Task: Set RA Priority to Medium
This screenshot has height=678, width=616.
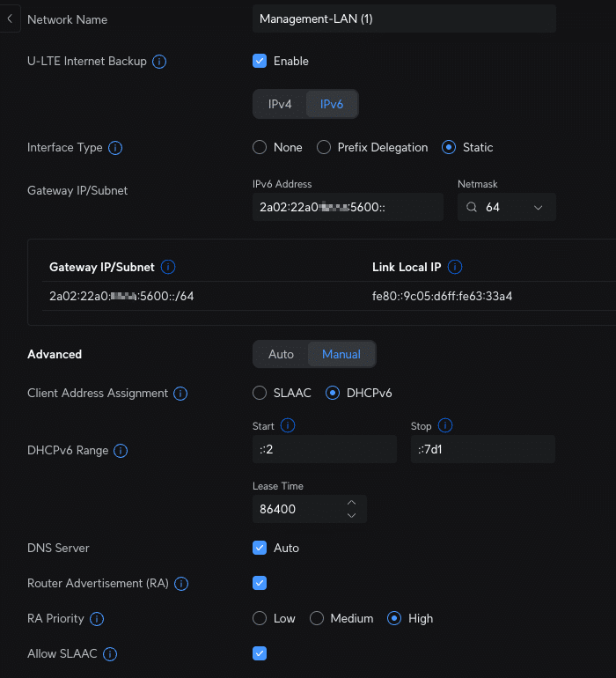Action: [317, 619]
